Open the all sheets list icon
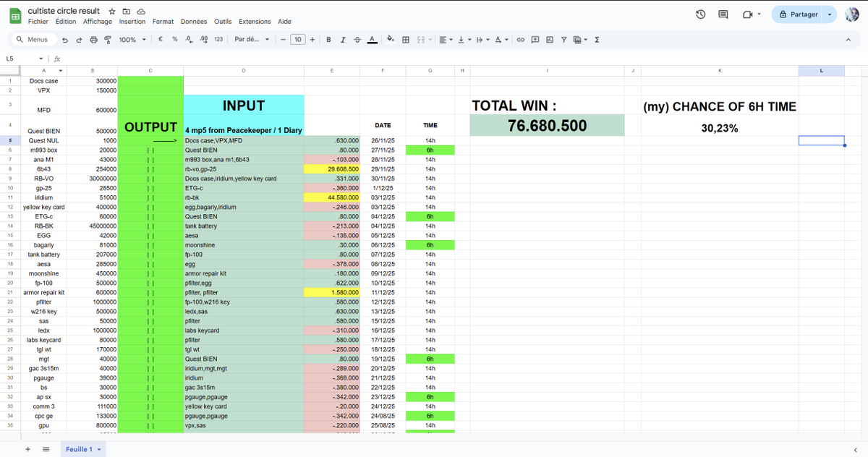Screen dimensions: 868x457 tap(46, 449)
